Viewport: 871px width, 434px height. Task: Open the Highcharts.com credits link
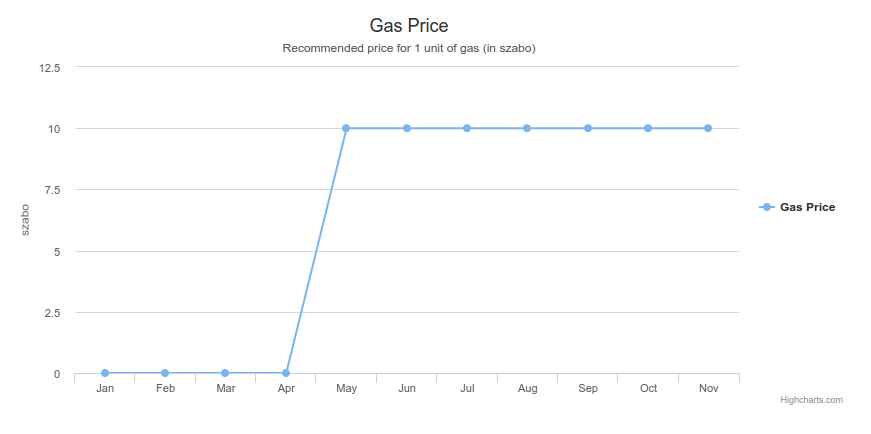(x=811, y=400)
